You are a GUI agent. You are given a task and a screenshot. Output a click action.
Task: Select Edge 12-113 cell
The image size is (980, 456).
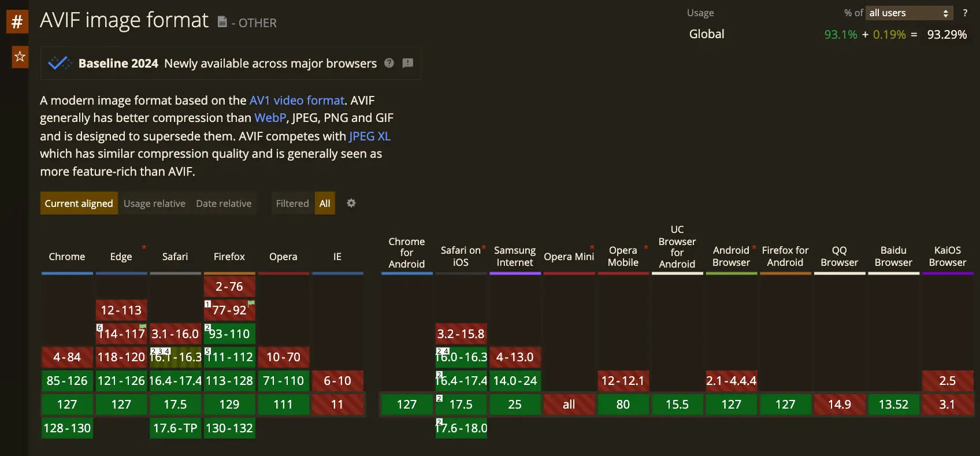click(x=121, y=310)
